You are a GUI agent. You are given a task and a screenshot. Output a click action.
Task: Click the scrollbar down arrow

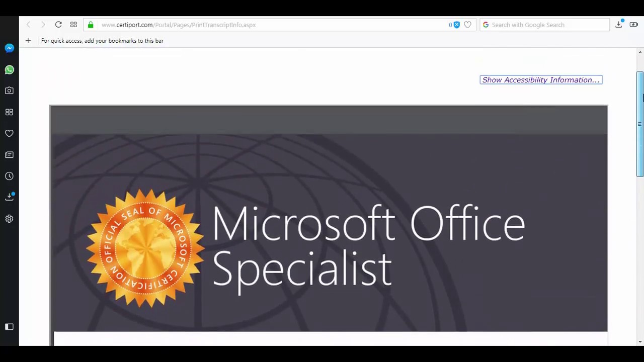(x=640, y=342)
